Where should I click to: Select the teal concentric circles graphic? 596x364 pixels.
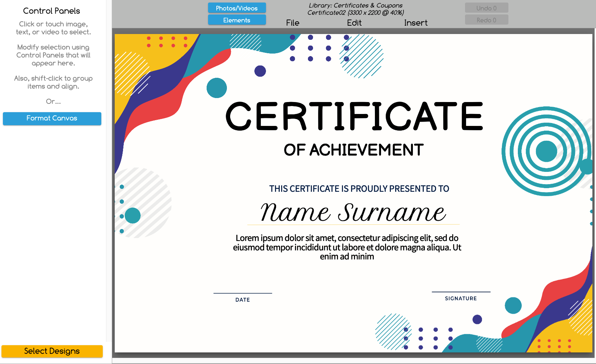point(546,151)
